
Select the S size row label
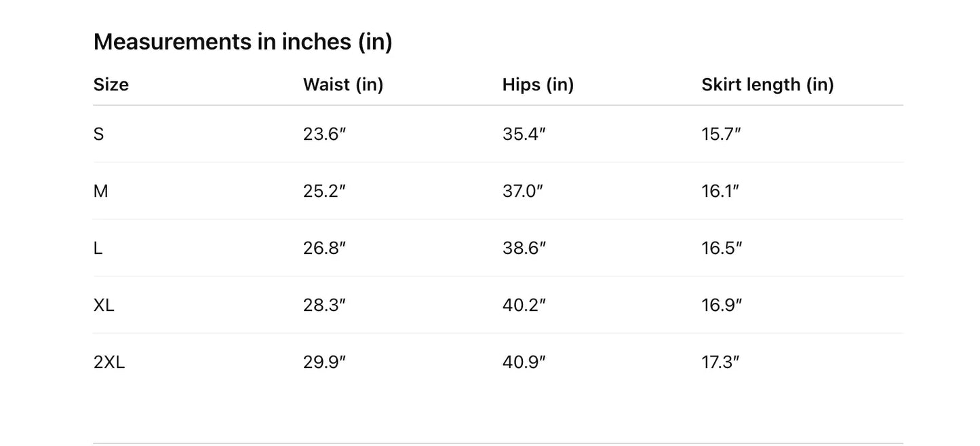pos(99,134)
